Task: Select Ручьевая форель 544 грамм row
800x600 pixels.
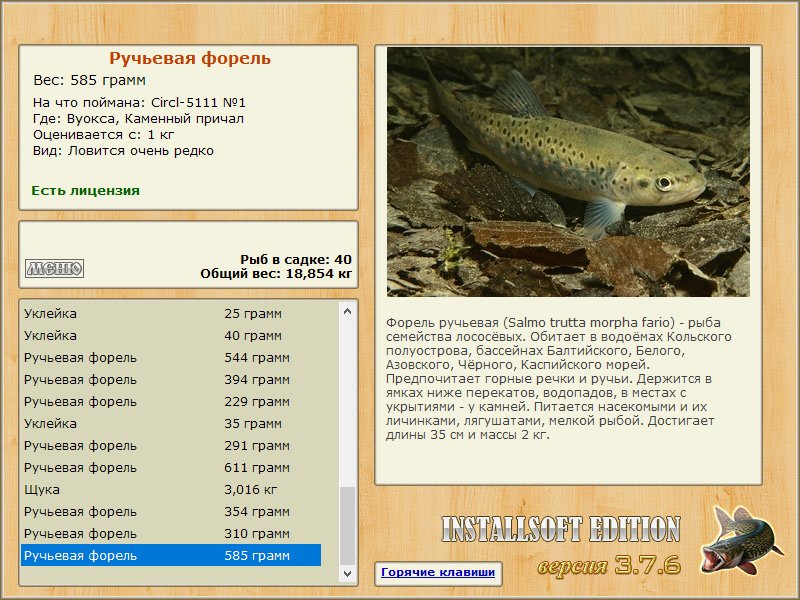Action: tap(171, 358)
